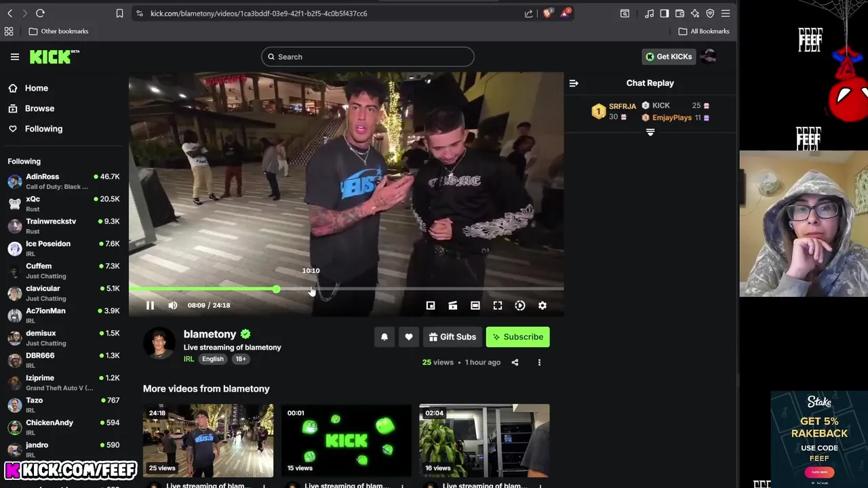Toggle theater mode in video player

[x=475, y=306]
